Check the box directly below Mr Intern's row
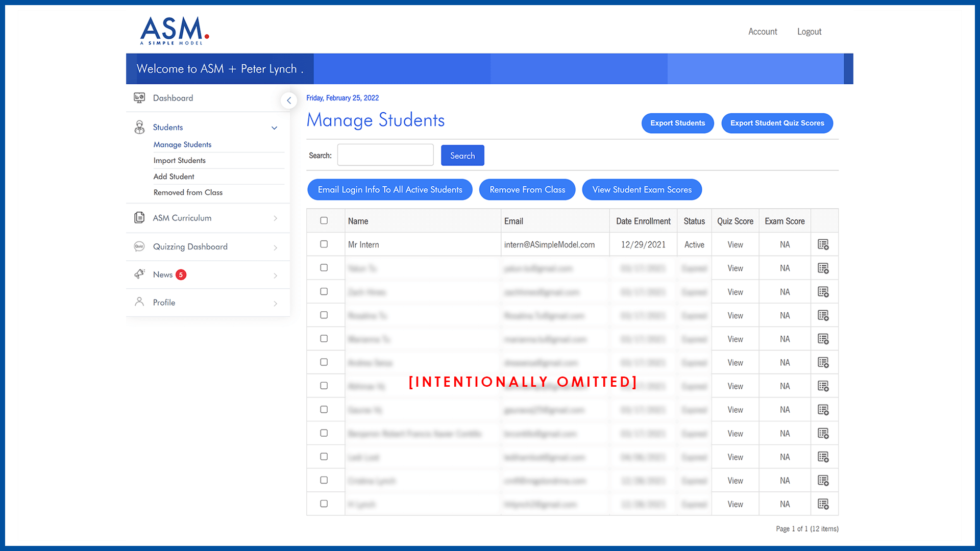The image size is (980, 551). (x=324, y=267)
